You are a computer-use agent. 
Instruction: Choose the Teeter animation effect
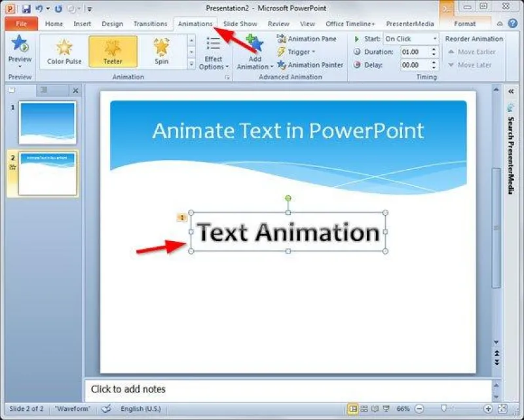(x=113, y=52)
